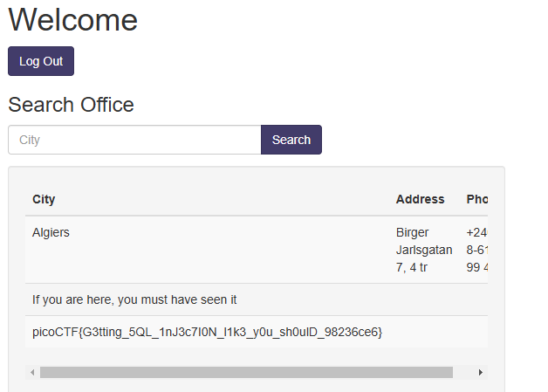
Task: Click the left scrollbar arrow
Action: [x=32, y=373]
